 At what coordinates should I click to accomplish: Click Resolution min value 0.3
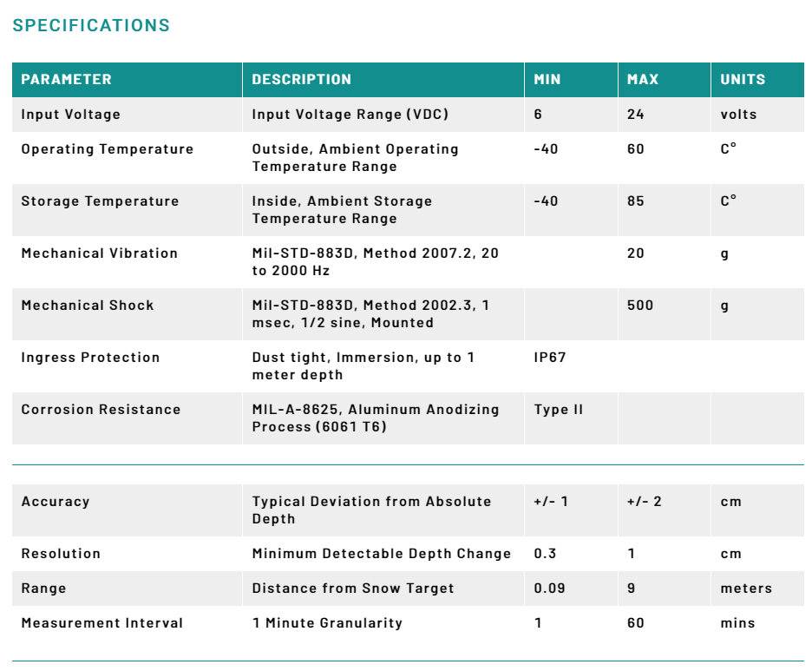[x=545, y=554]
